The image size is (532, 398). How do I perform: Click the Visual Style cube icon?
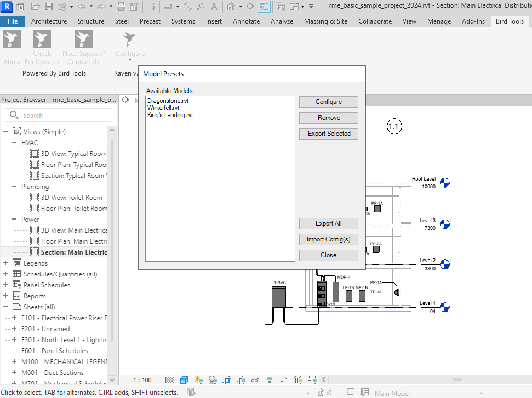[184, 380]
